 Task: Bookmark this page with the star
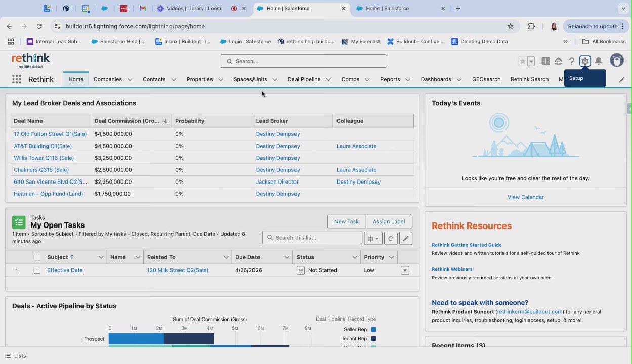click(510, 26)
